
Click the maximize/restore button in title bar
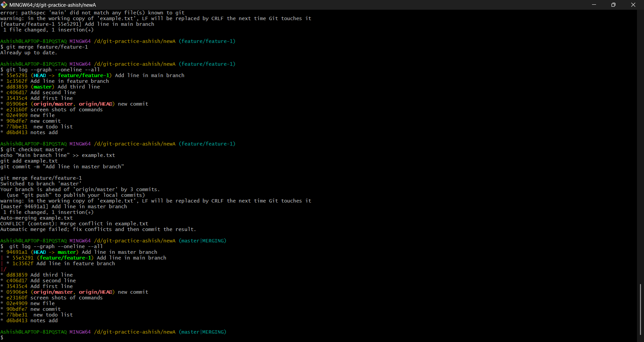tap(614, 5)
